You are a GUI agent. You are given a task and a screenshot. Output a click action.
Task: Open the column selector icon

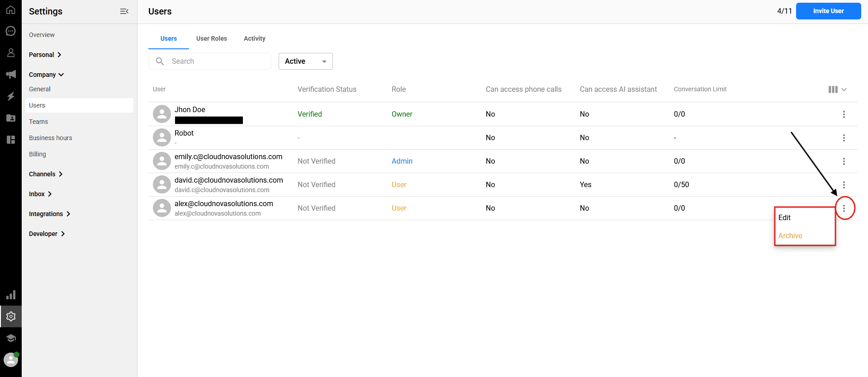tap(837, 90)
